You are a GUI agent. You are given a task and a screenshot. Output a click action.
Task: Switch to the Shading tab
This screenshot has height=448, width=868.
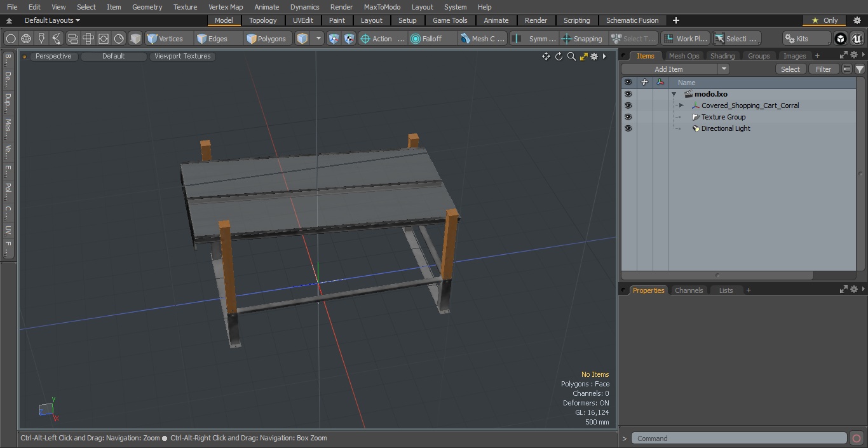[722, 56]
